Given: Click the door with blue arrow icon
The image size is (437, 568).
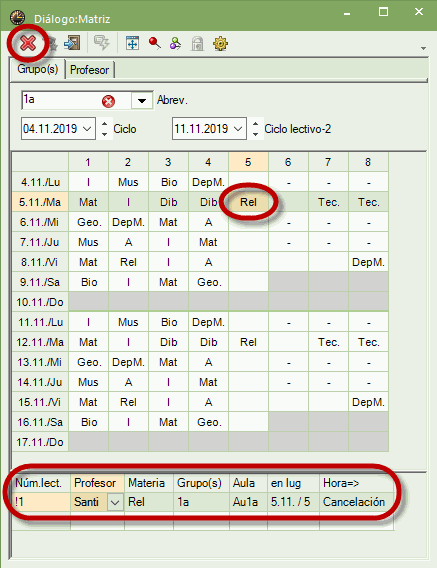Looking at the screenshot, I should (x=72, y=43).
